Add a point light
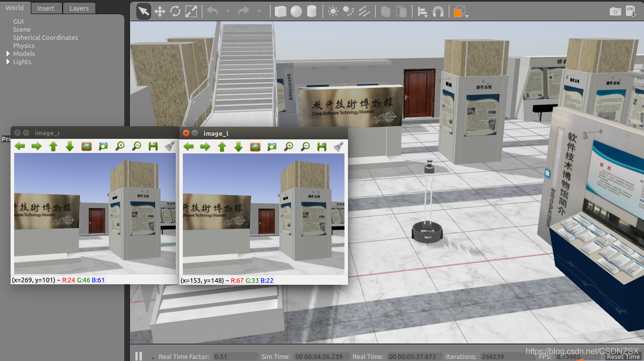The height and width of the screenshot is (361, 644). tap(333, 11)
